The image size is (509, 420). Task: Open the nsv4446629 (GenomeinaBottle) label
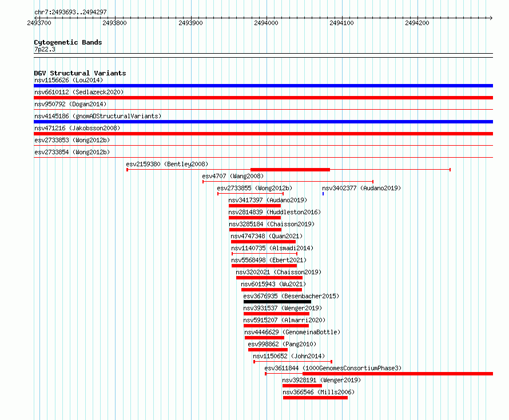coord(292,332)
